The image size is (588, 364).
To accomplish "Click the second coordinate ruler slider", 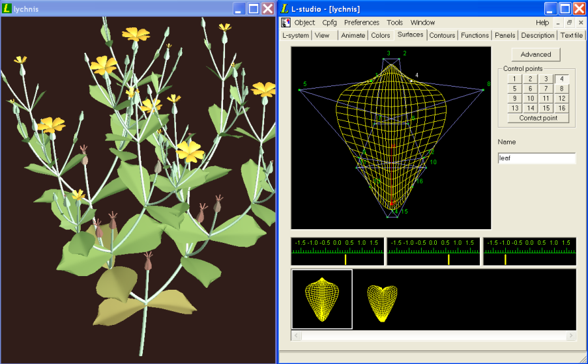I will (433, 251).
